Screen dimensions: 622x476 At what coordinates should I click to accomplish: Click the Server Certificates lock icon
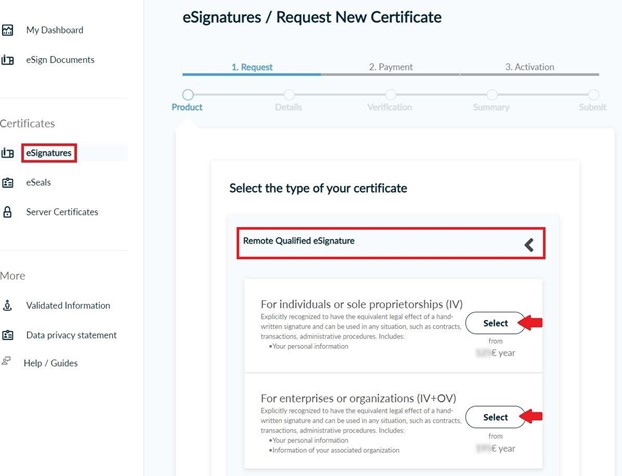point(8,212)
